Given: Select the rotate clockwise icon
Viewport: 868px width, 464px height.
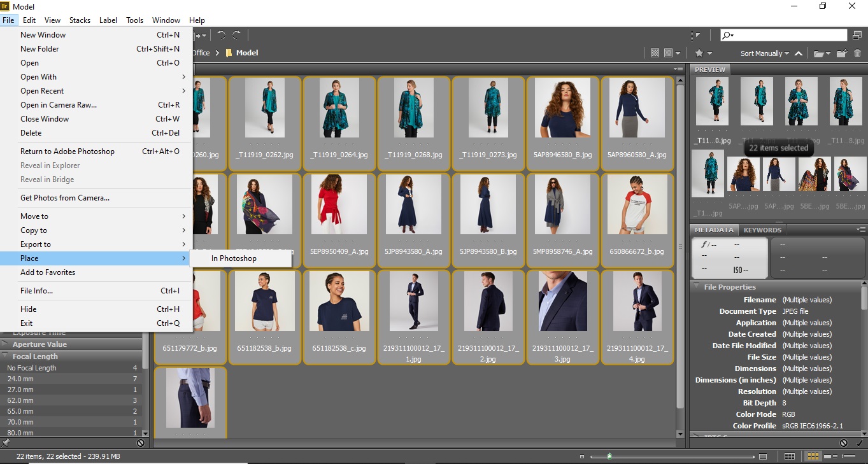Looking at the screenshot, I should click(236, 35).
